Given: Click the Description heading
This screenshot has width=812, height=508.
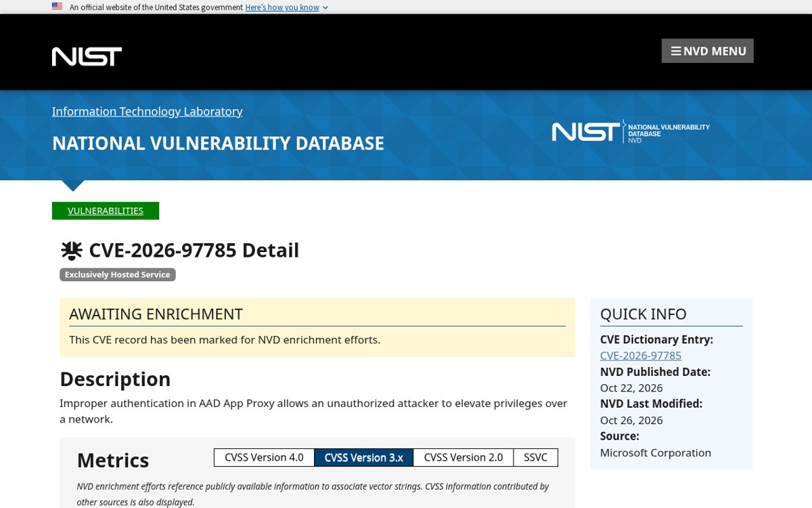Looking at the screenshot, I should (115, 379).
